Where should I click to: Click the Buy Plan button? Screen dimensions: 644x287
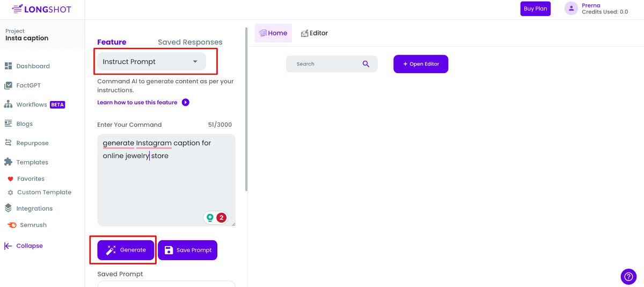pos(535,9)
